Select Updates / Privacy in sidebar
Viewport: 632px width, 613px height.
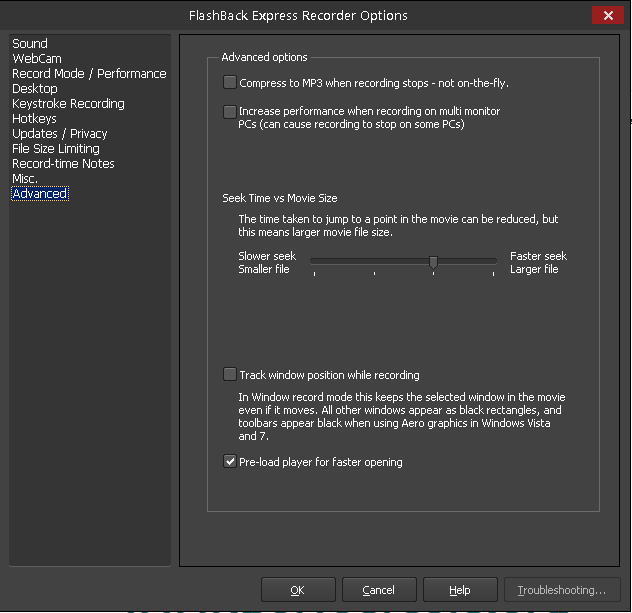click(x=60, y=133)
